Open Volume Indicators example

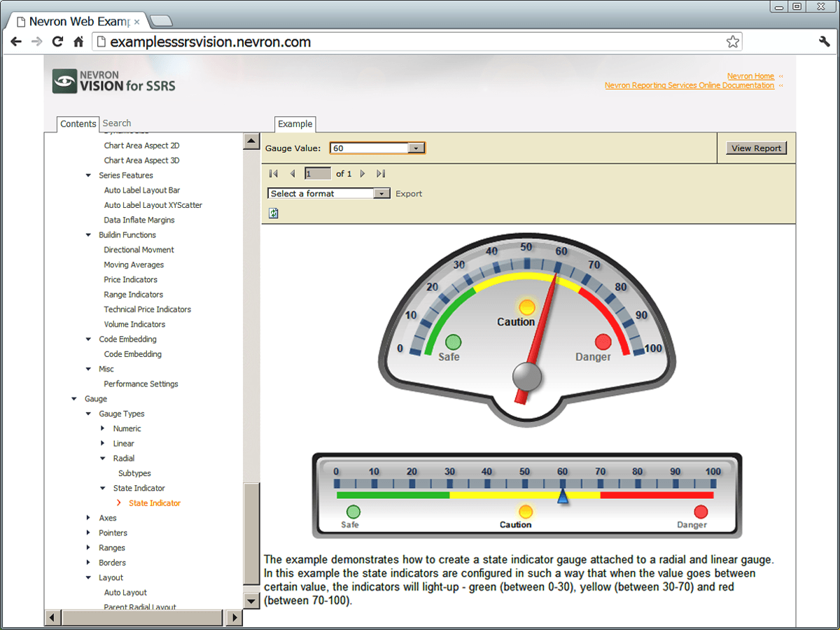[134, 324]
